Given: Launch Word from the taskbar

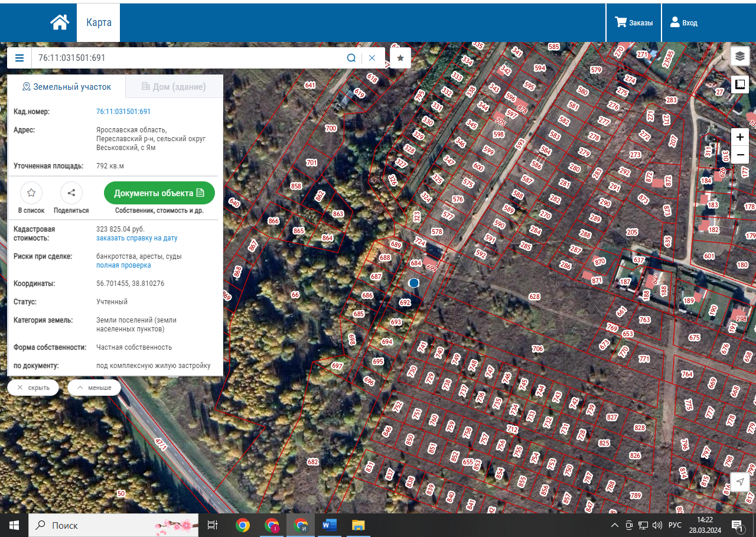Looking at the screenshot, I should [x=329, y=525].
